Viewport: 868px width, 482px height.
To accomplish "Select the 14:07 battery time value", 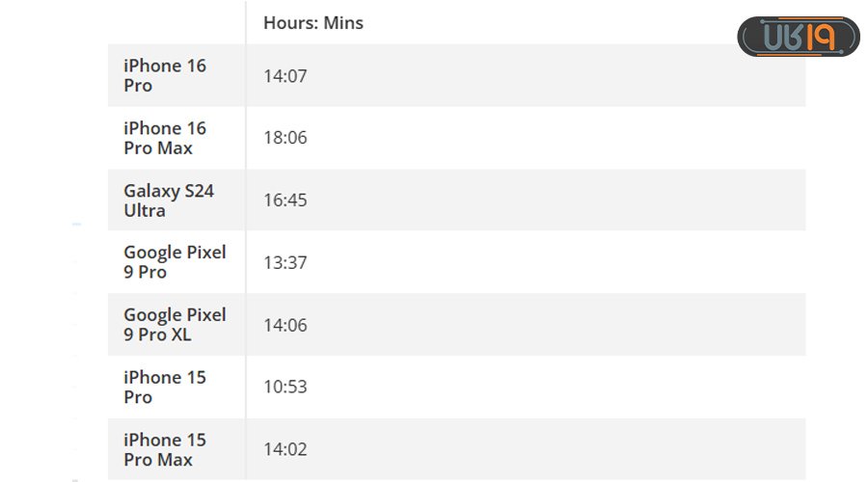I will 285,76.
